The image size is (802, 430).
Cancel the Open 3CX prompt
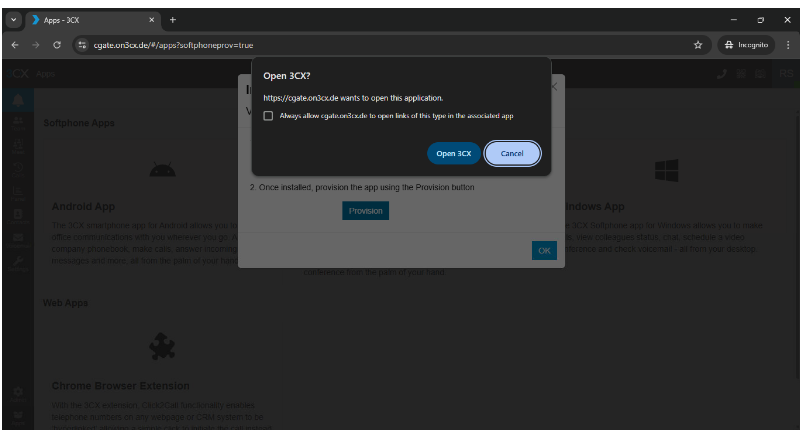(x=512, y=153)
